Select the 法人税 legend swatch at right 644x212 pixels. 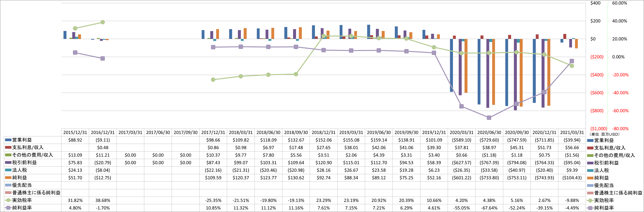[590, 170]
